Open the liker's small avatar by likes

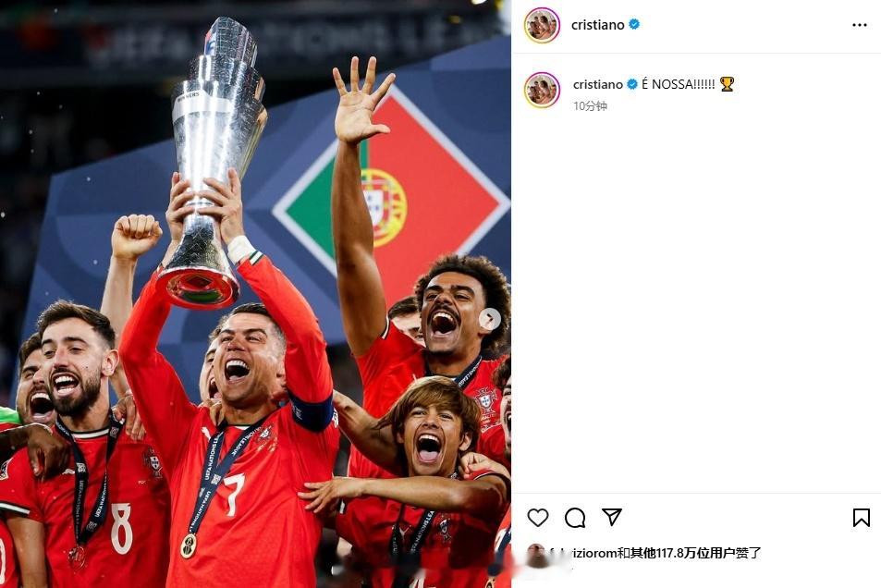click(536, 553)
